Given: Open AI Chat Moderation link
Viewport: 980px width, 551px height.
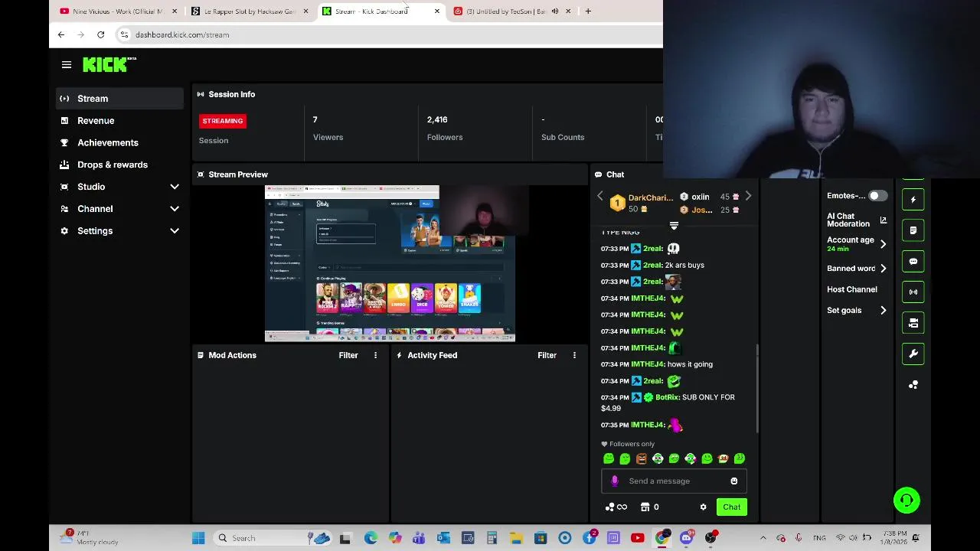Looking at the screenshot, I should point(856,220).
